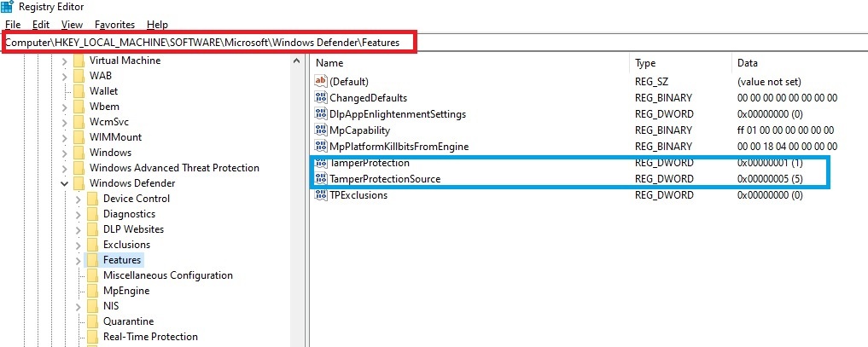The height and width of the screenshot is (347, 868).
Task: Select the WIMMount folder icon
Action: point(79,137)
